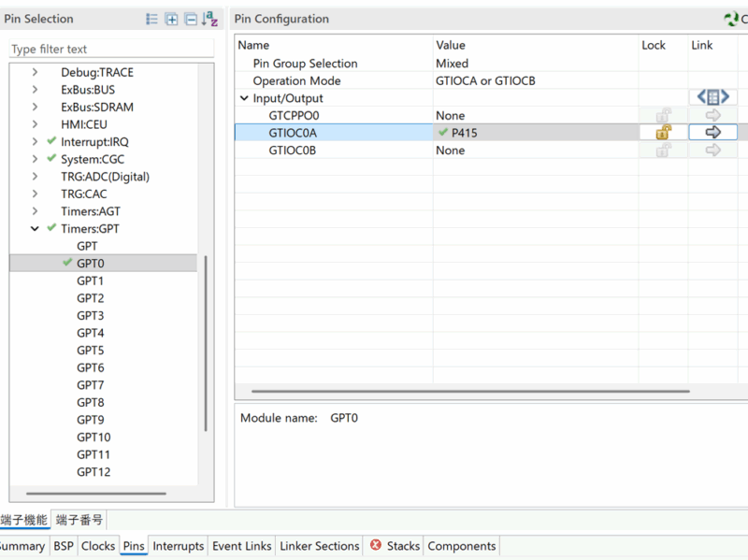Select GPT1 in the pin tree
Screen dimensions: 748x560
(x=90, y=281)
